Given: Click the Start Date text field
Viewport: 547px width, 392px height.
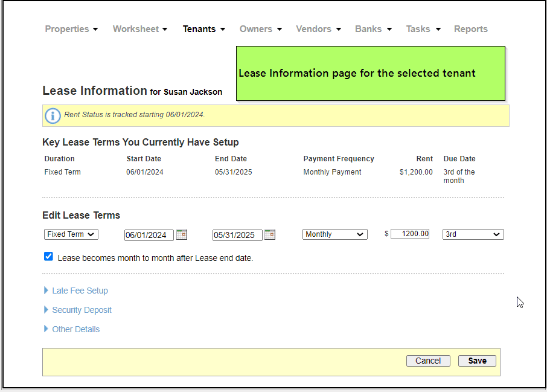Looking at the screenshot, I should 149,235.
